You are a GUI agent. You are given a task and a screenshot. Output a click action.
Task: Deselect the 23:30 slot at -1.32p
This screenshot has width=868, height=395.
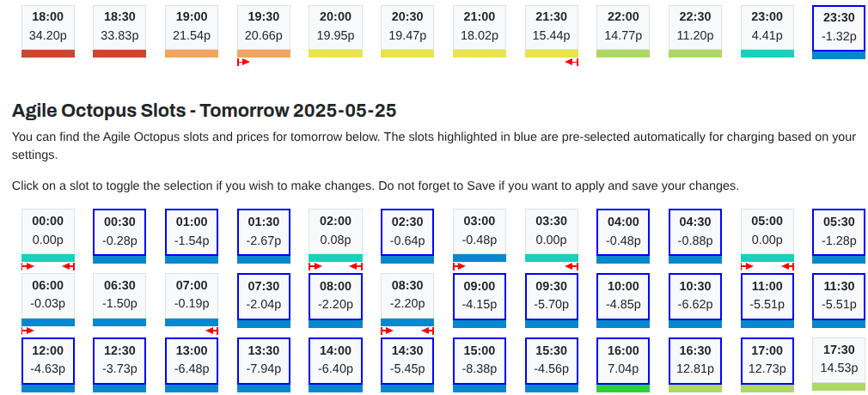pos(839,28)
